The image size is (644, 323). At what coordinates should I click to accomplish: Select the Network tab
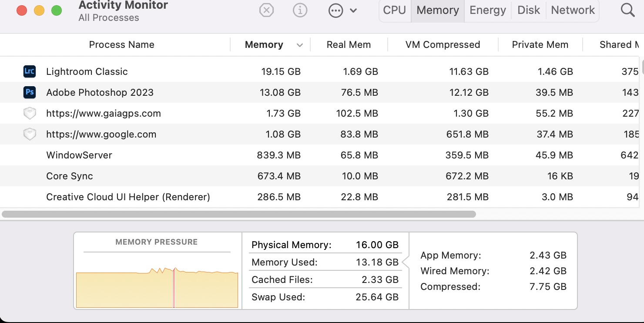pyautogui.click(x=573, y=10)
